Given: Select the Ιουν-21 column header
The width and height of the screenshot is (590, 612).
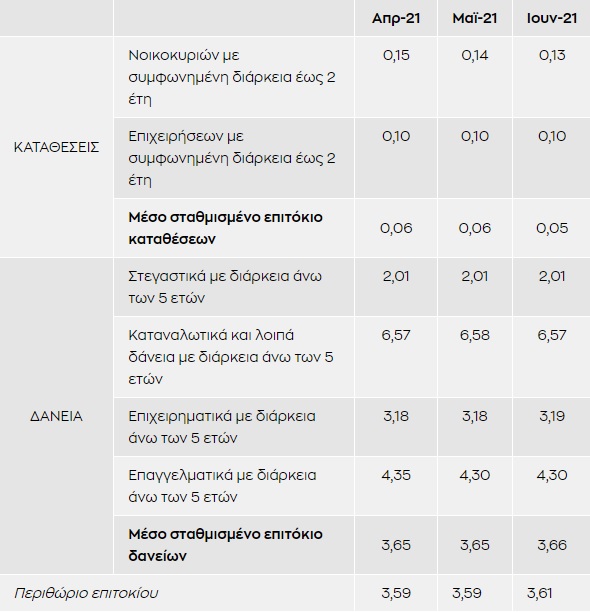Looking at the screenshot, I should pyautogui.click(x=551, y=18).
